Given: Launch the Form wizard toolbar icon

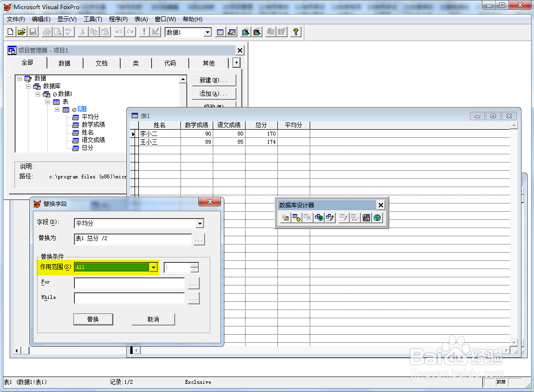Looking at the screenshot, I should pyautogui.click(x=246, y=32).
